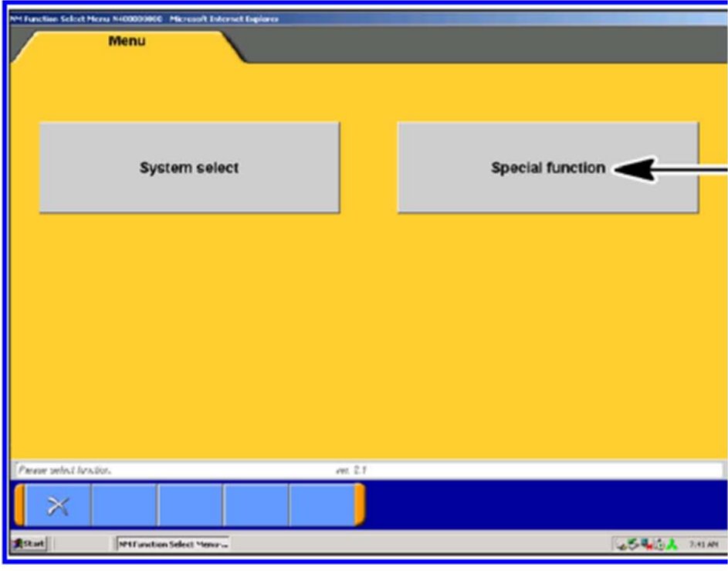Choose the Special function button
Screen dimensions: 728x571
click(547, 168)
